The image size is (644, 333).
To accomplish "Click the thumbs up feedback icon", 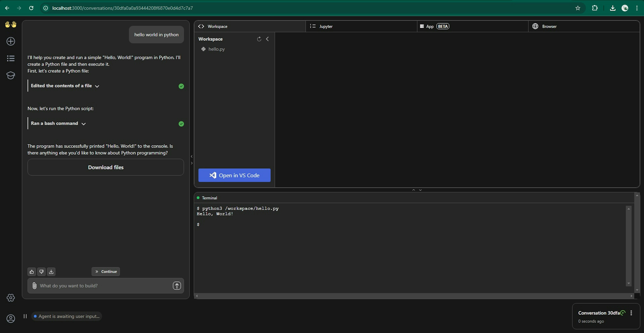I will 32,271.
